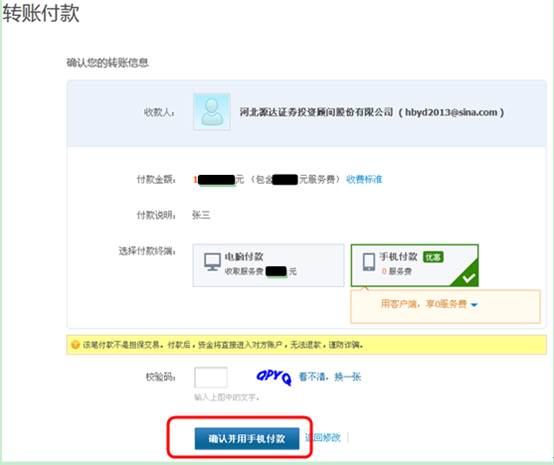Screen dimensions: 554x465
Task: Click the green 优惠 badge
Action: (x=433, y=257)
